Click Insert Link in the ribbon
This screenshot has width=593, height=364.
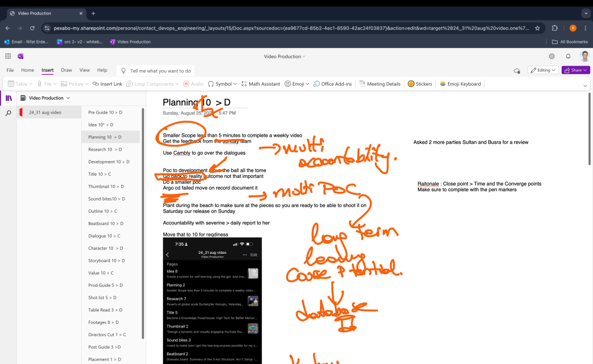pos(107,84)
